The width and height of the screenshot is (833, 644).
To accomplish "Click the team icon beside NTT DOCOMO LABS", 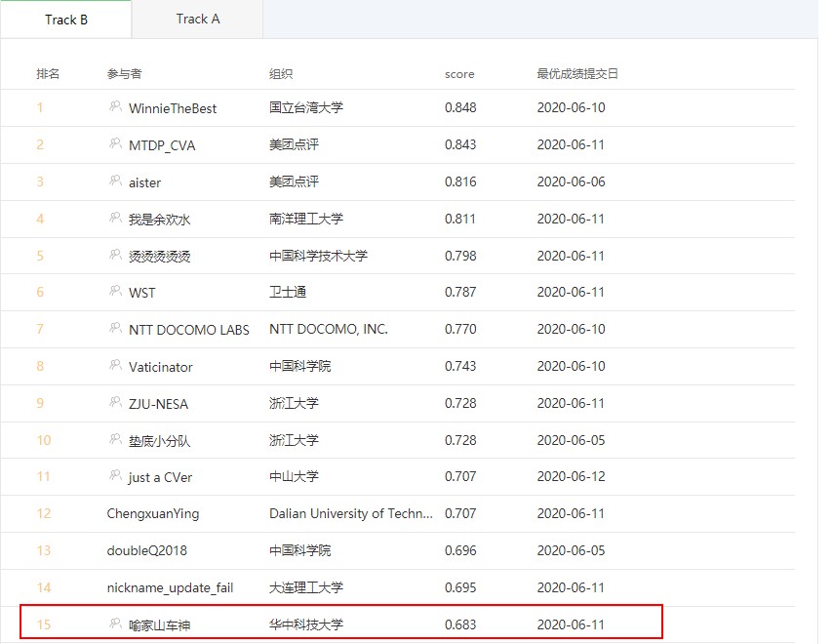I will coord(115,328).
